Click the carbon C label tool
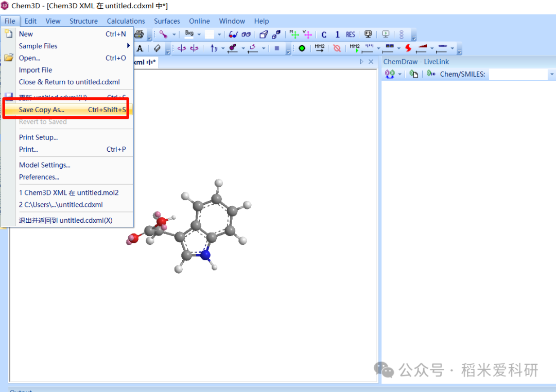Image resolution: width=556 pixels, height=392 pixels. (x=323, y=34)
